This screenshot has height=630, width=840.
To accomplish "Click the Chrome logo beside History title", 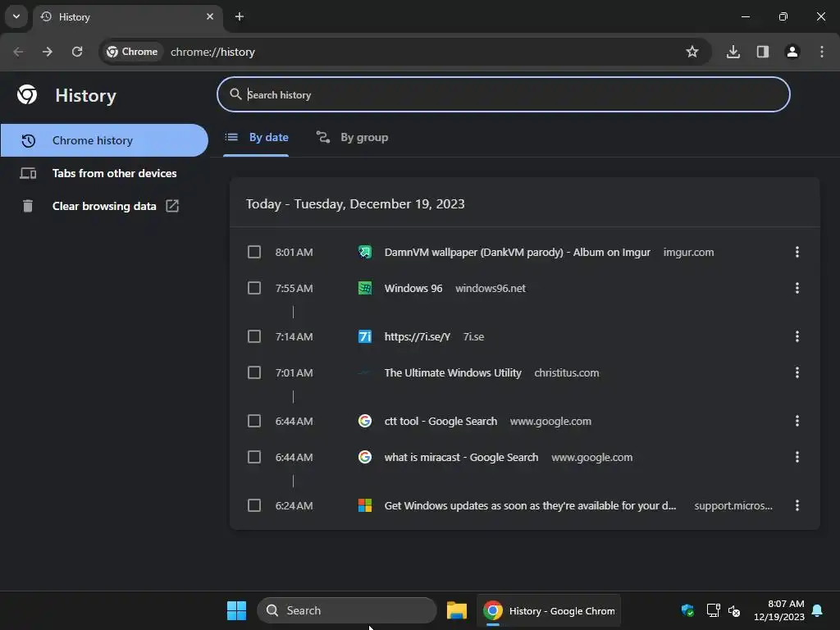I will pos(27,95).
